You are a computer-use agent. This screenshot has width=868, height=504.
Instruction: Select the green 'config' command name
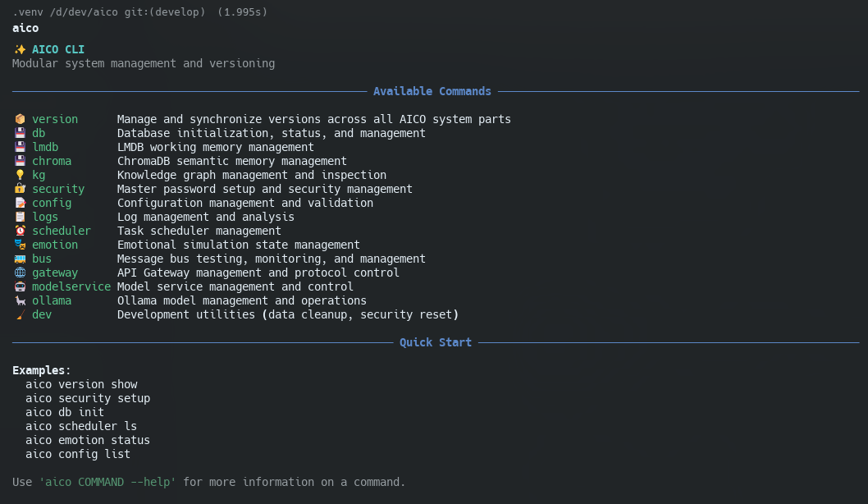[52, 203]
